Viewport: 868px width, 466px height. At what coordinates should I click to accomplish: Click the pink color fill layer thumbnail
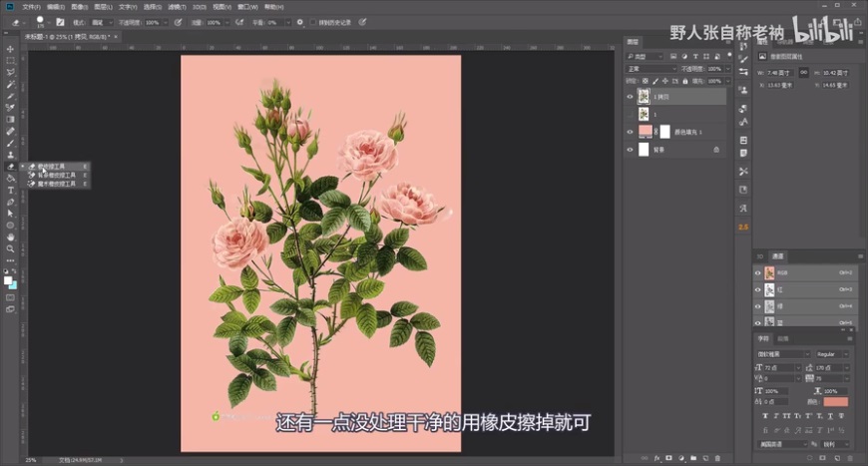click(645, 132)
